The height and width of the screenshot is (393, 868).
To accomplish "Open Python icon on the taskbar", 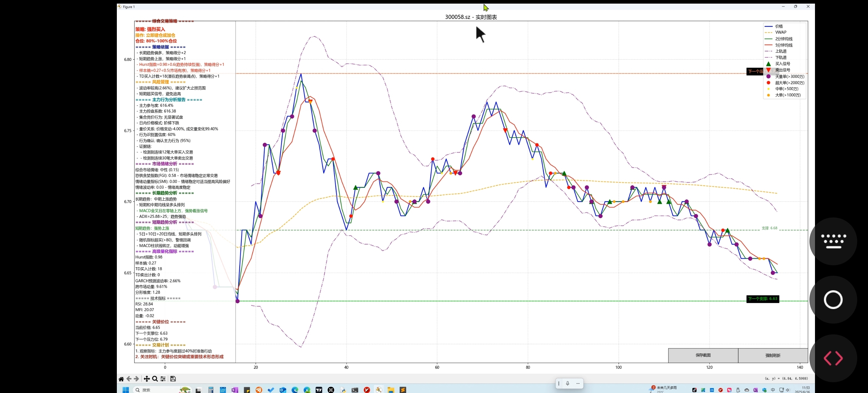I will click(x=343, y=390).
